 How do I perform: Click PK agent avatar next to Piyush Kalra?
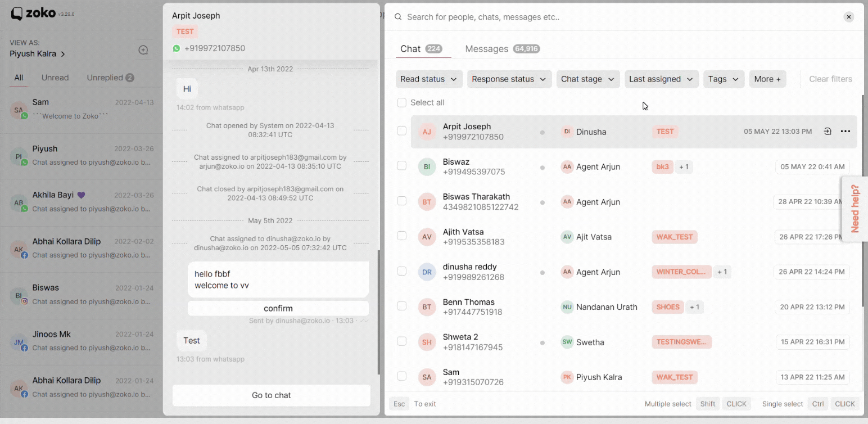[567, 377]
